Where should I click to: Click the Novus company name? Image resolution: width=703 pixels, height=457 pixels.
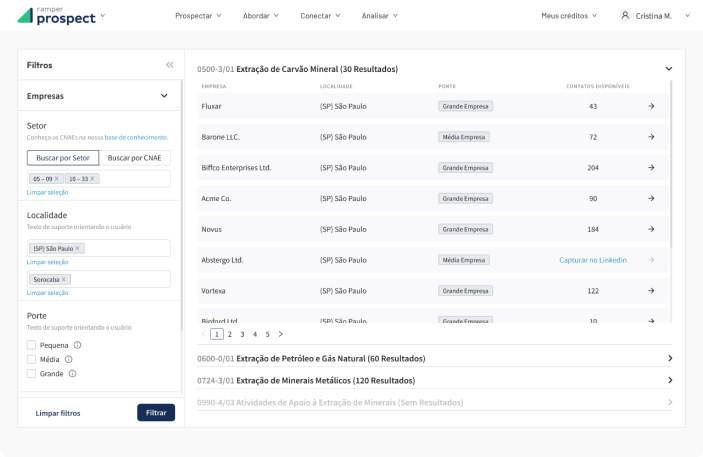(x=212, y=229)
